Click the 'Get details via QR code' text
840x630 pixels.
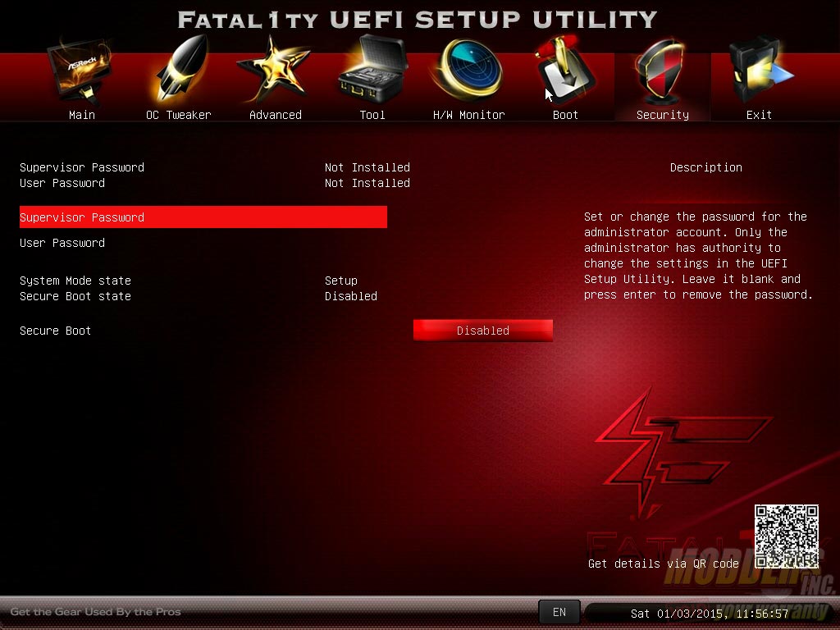coord(663,564)
